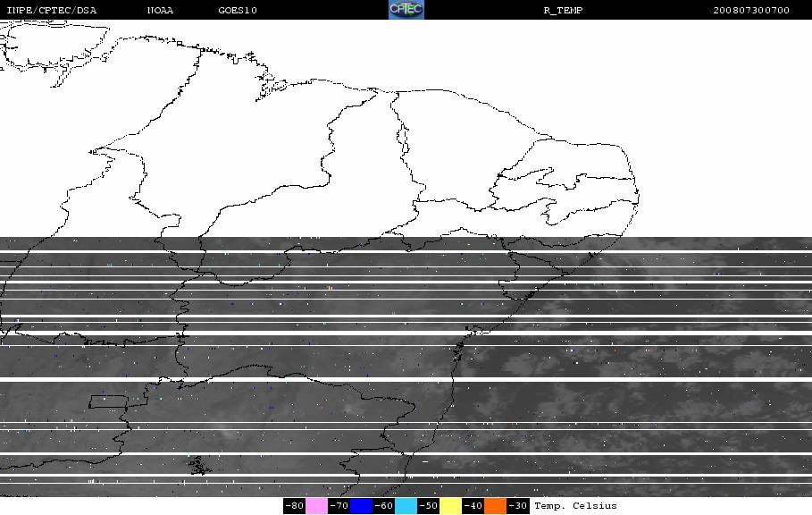Select the cyan legend color box
Image resolution: width=812 pixels, height=515 pixels.
406,506
